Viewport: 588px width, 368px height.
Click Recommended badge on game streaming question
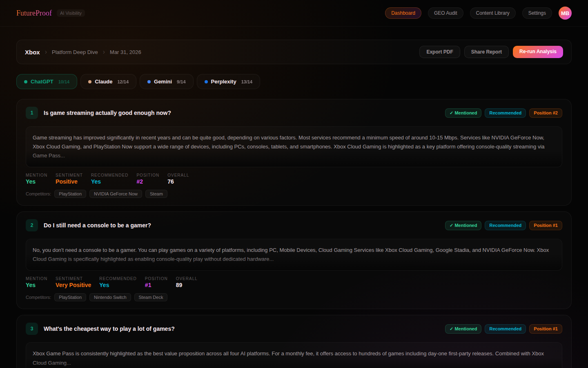tap(505, 113)
